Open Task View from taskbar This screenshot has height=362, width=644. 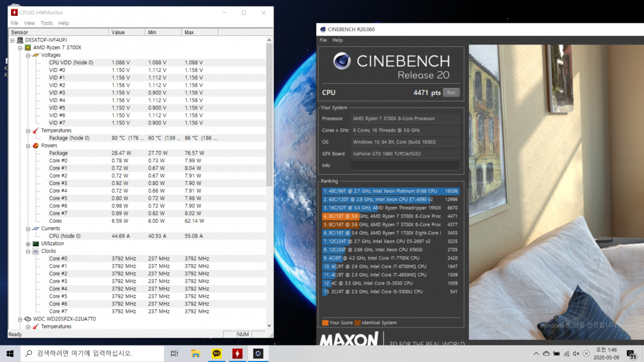(174, 353)
